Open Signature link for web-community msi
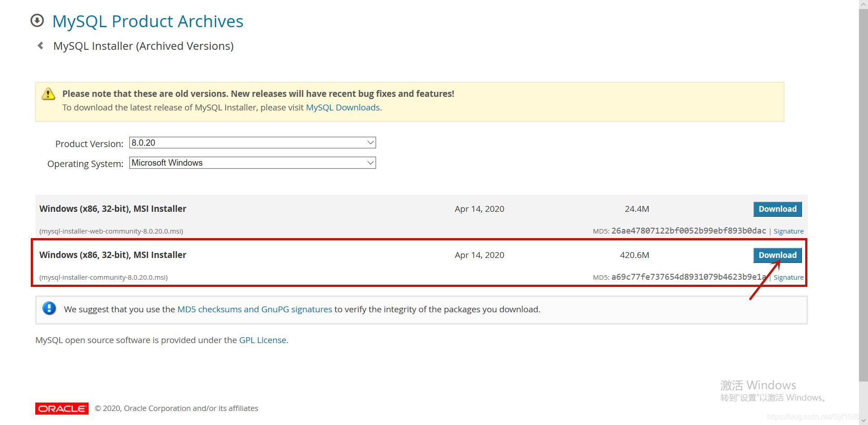Image resolution: width=868 pixels, height=425 pixels. (788, 231)
